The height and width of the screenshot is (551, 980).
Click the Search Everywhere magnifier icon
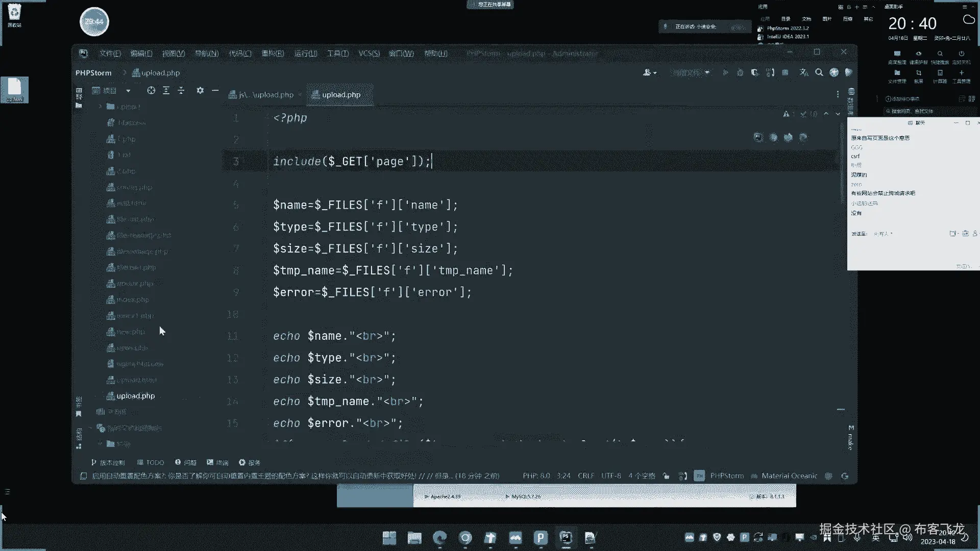click(819, 72)
